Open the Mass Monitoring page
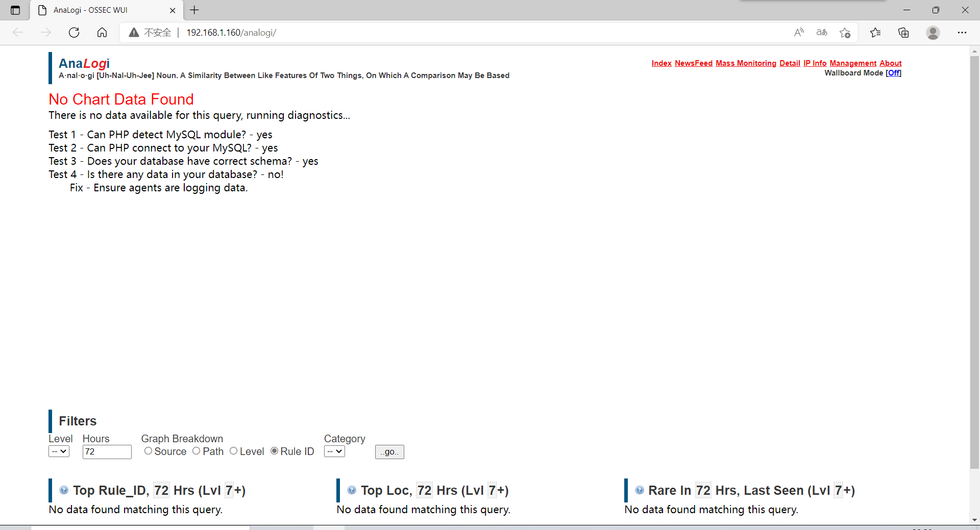The height and width of the screenshot is (530, 980). (x=746, y=63)
